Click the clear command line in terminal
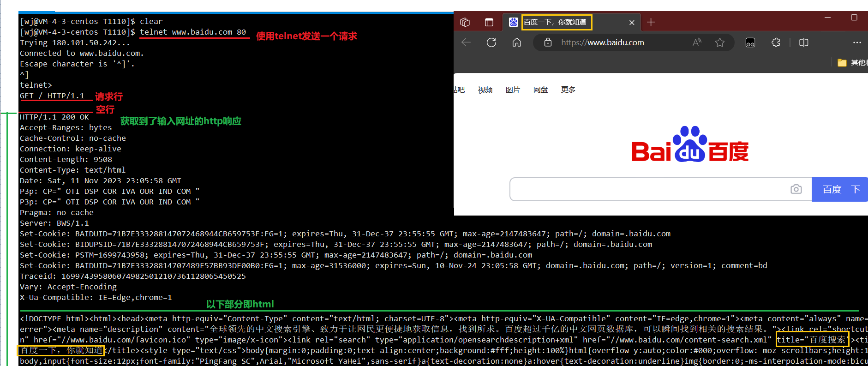 [x=91, y=21]
